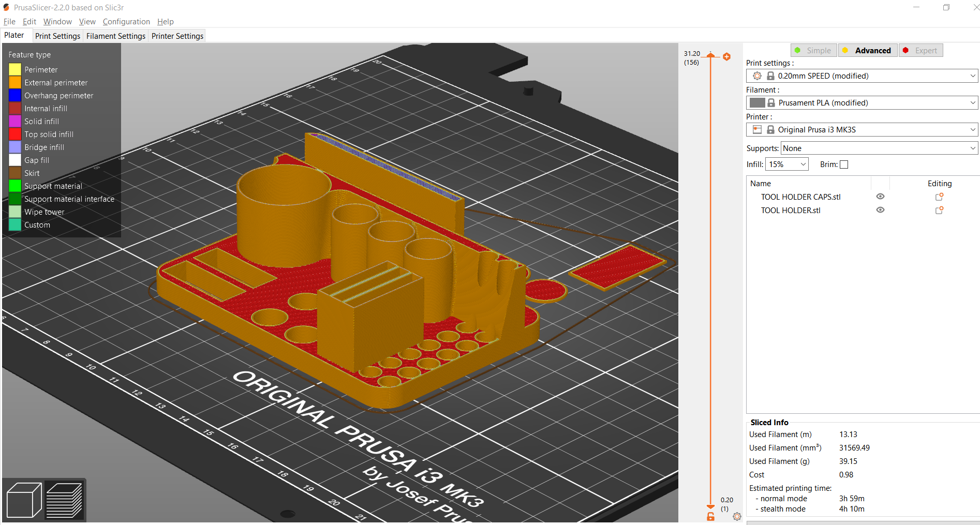Switch to sliced layers preview icon
This screenshot has width=980, height=525.
(x=64, y=500)
